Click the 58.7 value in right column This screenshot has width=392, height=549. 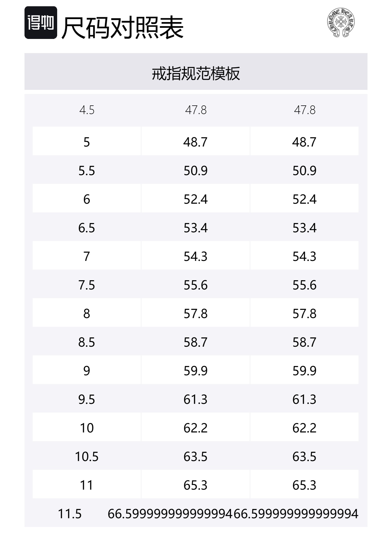pos(304,342)
